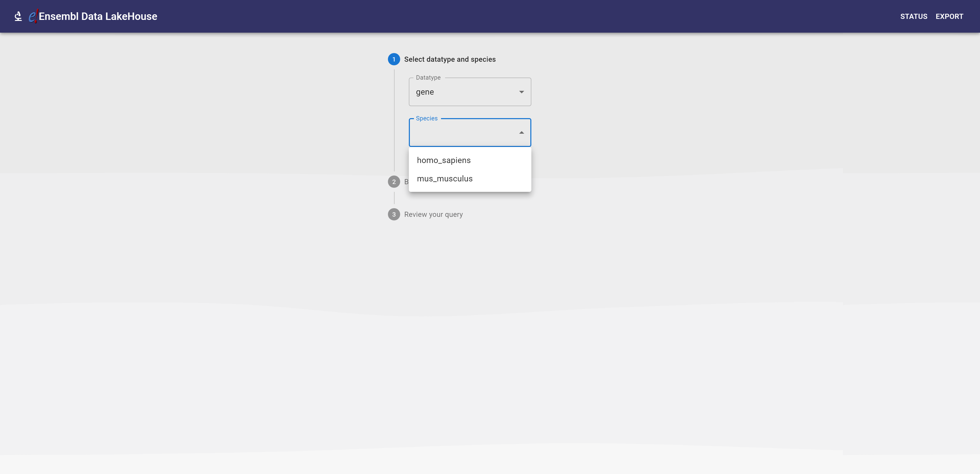Click the EXPORT button
This screenshot has width=980, height=474.
pos(949,16)
